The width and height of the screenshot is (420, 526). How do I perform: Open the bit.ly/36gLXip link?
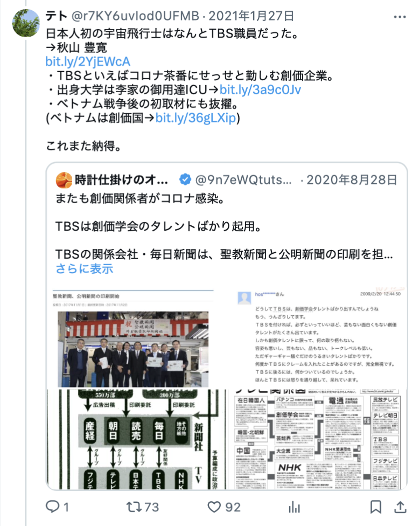click(196, 117)
